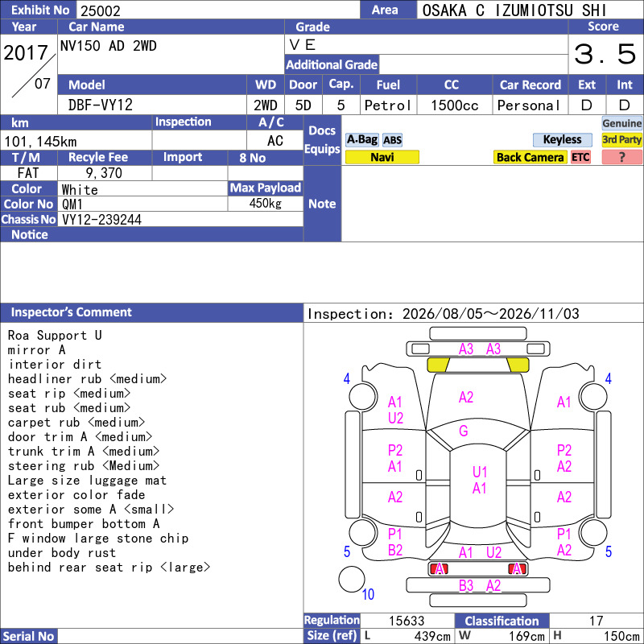Click the car record value Personal
644x644 pixels.
tap(529, 105)
